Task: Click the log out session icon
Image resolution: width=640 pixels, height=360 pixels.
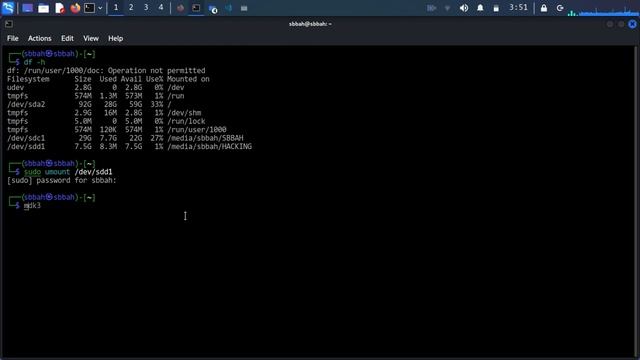Action: point(560,8)
